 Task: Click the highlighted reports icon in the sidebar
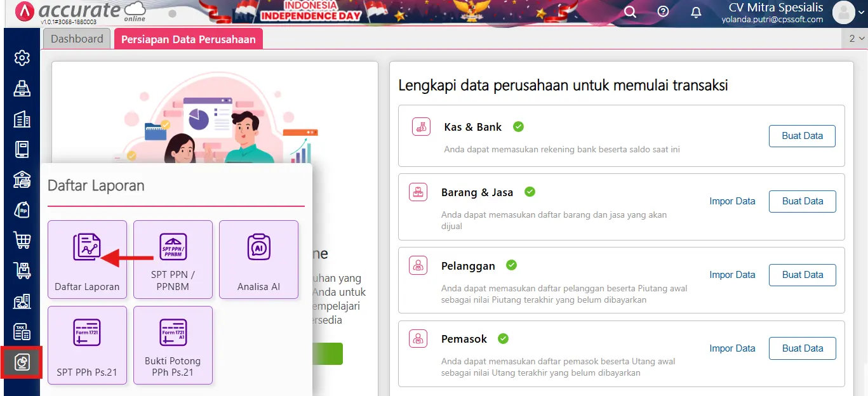[22, 362]
